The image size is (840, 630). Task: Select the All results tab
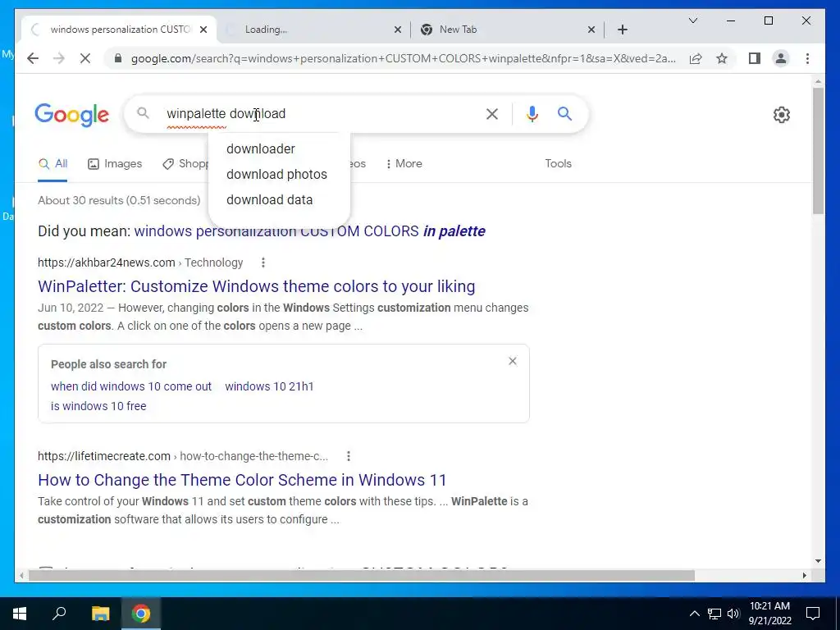point(53,164)
